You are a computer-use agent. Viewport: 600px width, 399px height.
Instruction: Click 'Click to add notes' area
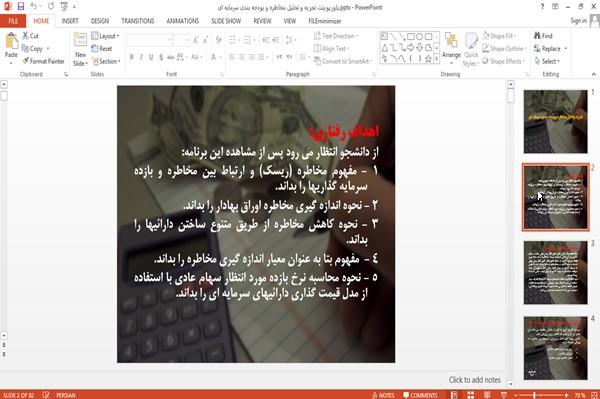click(x=474, y=379)
